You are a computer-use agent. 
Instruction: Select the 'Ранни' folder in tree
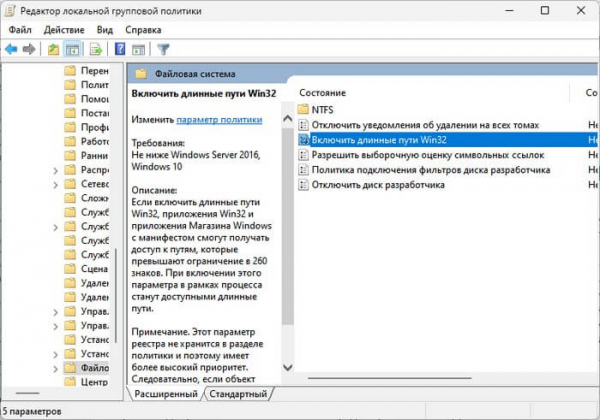pos(86,155)
